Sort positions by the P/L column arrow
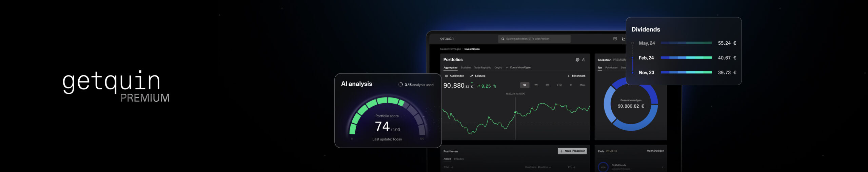 tap(574, 167)
